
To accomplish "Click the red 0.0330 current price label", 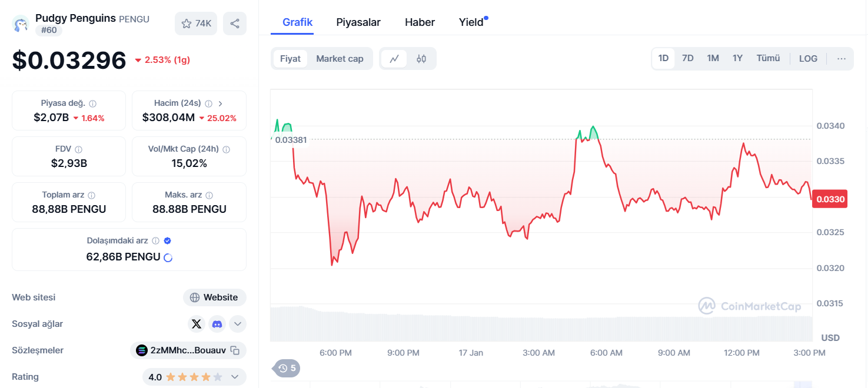I will tap(830, 199).
